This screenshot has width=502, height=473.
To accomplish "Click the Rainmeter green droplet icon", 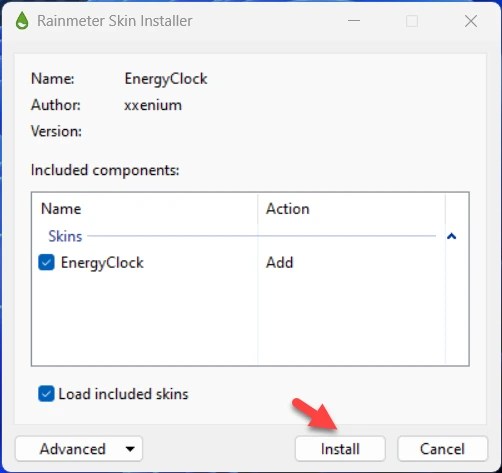I will (x=22, y=21).
